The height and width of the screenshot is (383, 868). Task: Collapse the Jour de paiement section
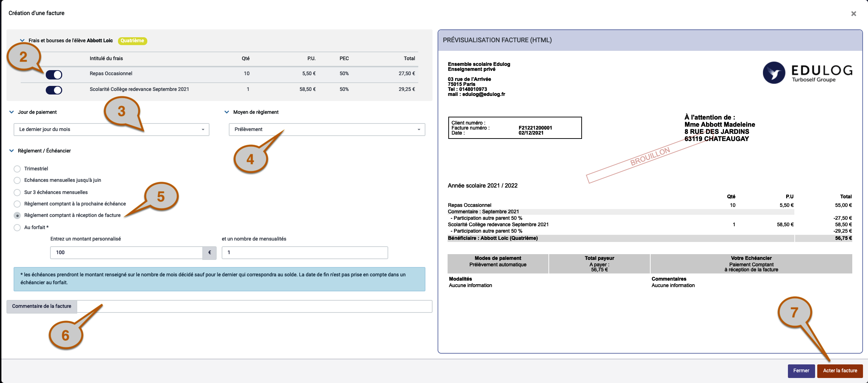pyautogui.click(x=11, y=112)
